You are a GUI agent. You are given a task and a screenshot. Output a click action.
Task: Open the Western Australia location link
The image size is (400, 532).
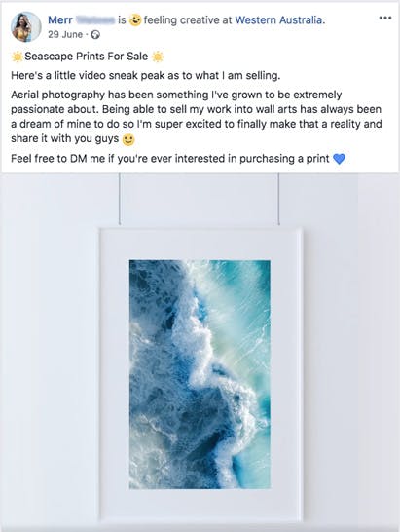280,20
